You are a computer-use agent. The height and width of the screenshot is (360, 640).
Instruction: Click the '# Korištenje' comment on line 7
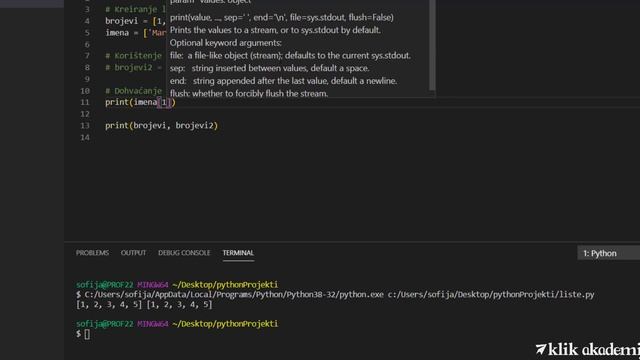pos(133,56)
